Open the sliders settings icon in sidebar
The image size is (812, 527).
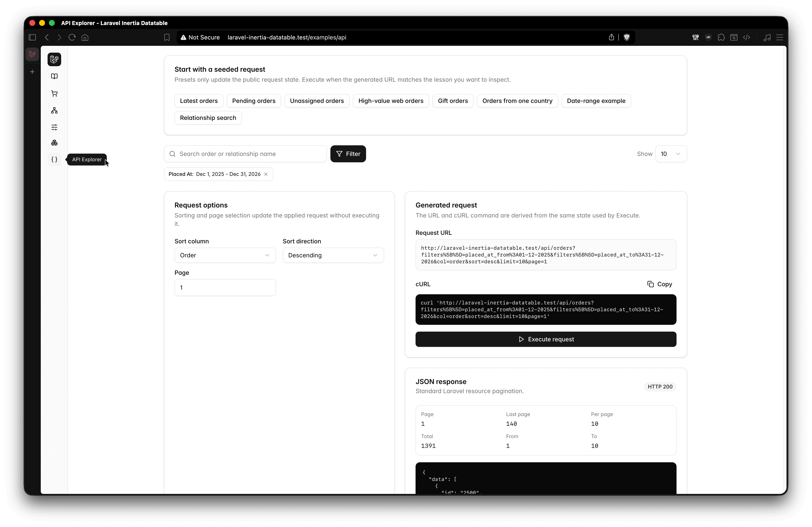54,127
